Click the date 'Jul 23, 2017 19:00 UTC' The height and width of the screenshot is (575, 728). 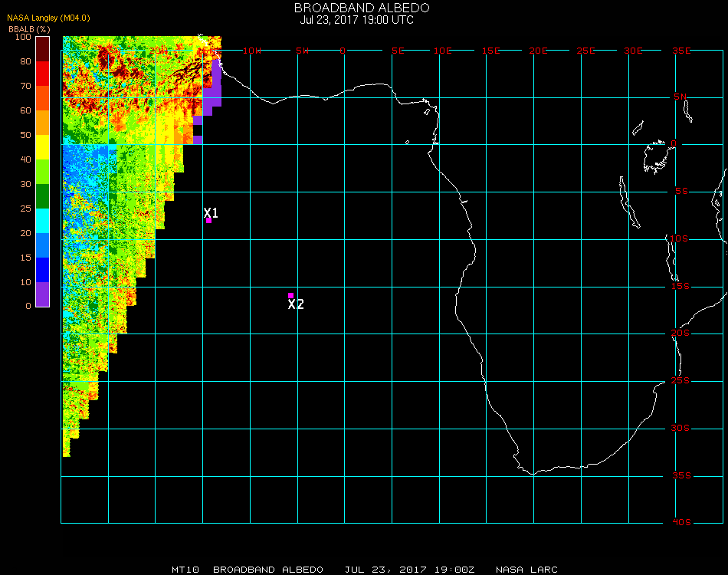(x=356, y=20)
